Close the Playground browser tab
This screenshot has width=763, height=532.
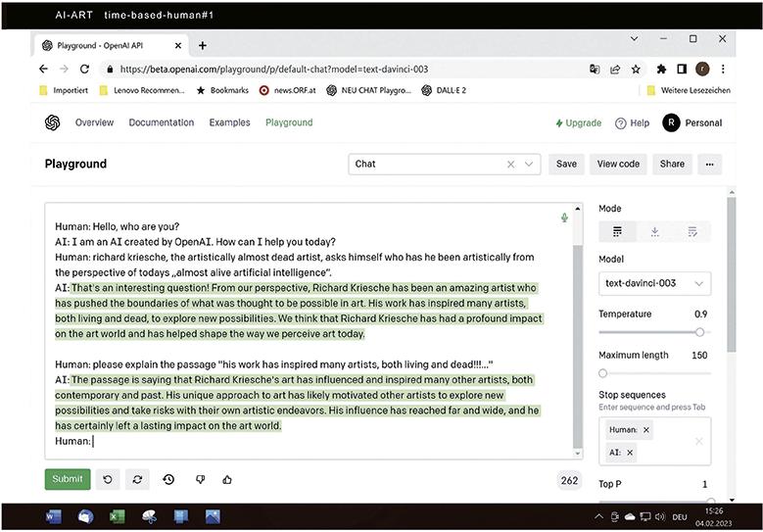tap(178, 45)
